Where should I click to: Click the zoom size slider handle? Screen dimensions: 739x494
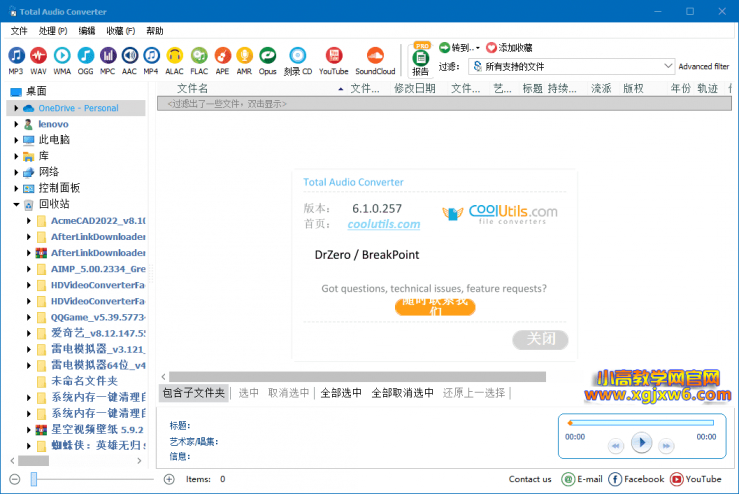point(33,479)
